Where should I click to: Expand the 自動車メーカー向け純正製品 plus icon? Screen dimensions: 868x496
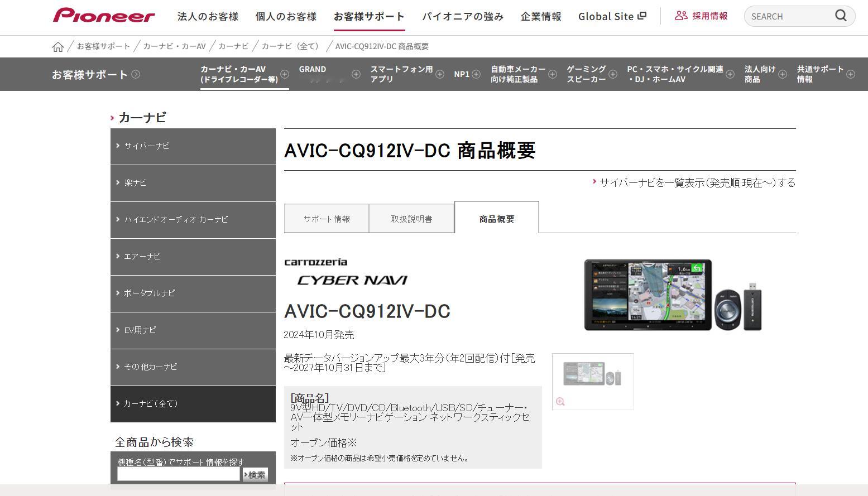(x=553, y=74)
